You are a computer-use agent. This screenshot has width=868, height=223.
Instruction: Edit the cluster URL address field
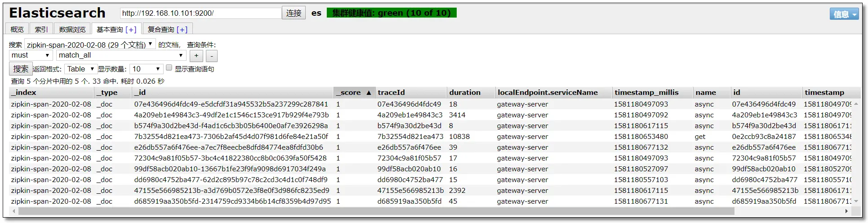pos(200,13)
